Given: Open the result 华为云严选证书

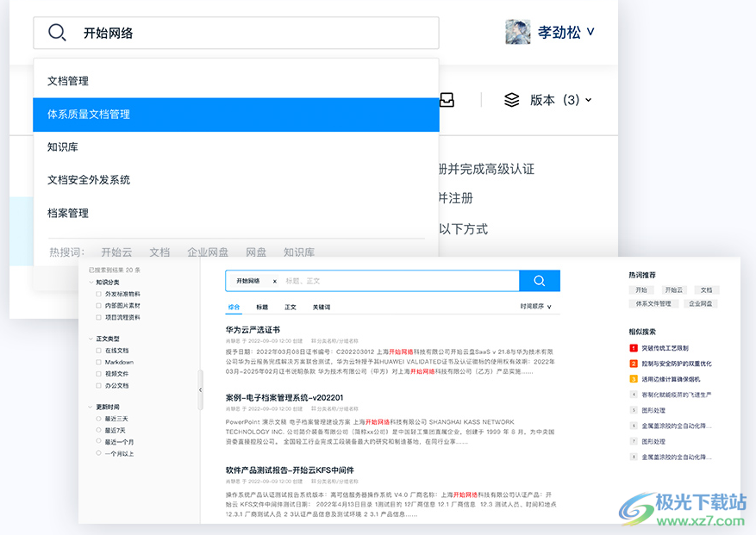Looking at the screenshot, I should click(x=253, y=330).
